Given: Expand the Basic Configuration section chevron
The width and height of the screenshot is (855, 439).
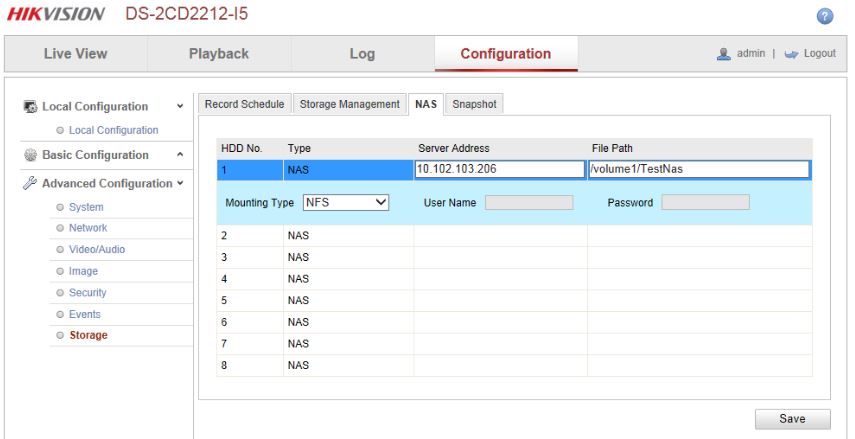Looking at the screenshot, I should [180, 155].
